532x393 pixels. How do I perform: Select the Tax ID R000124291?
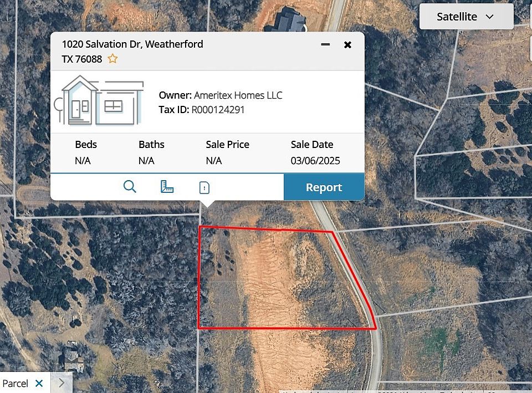click(x=218, y=110)
